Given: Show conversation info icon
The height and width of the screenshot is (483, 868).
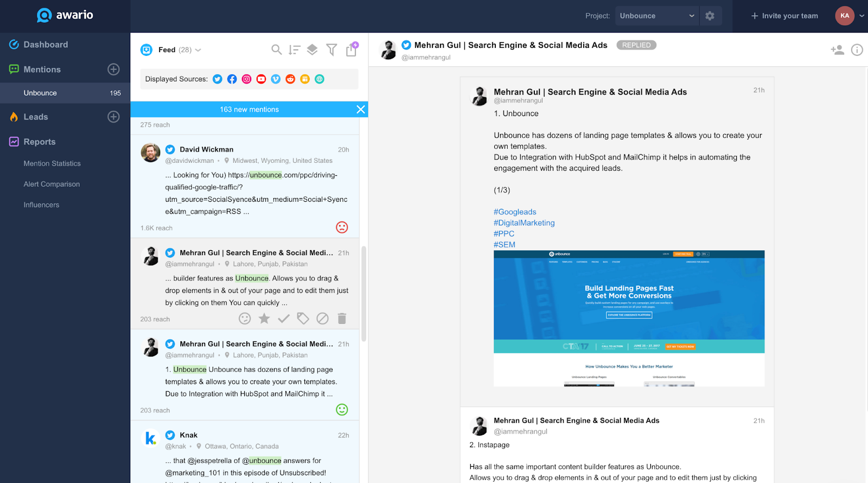Looking at the screenshot, I should (x=857, y=50).
